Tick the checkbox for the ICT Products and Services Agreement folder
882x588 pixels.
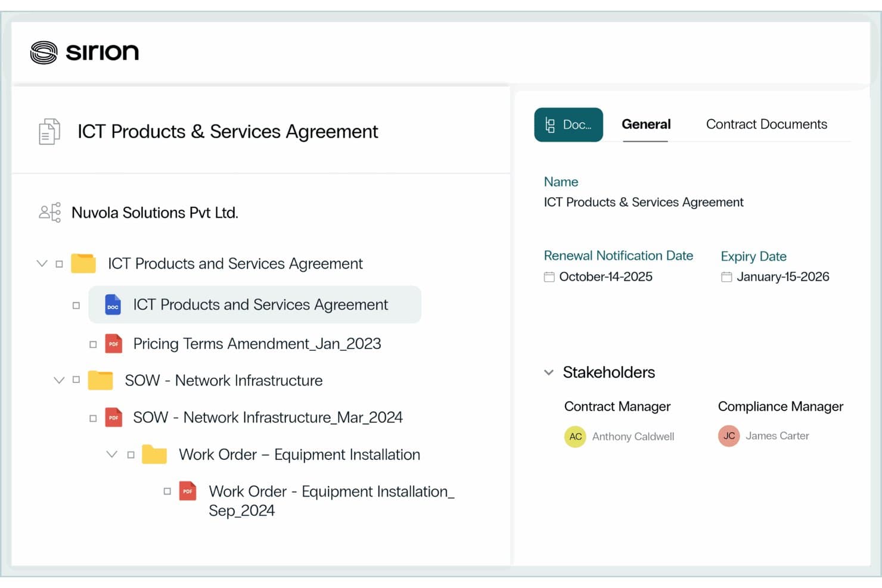pos(59,264)
